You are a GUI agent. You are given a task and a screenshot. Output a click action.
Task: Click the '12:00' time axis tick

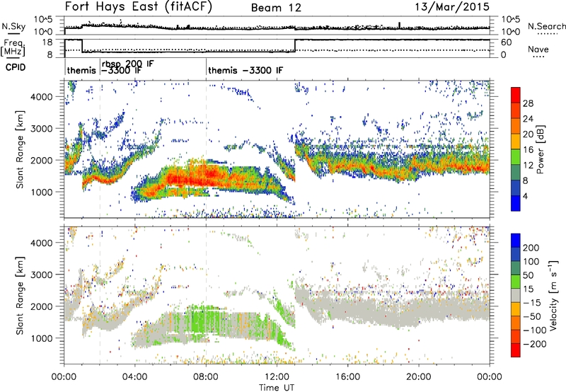[277, 377]
